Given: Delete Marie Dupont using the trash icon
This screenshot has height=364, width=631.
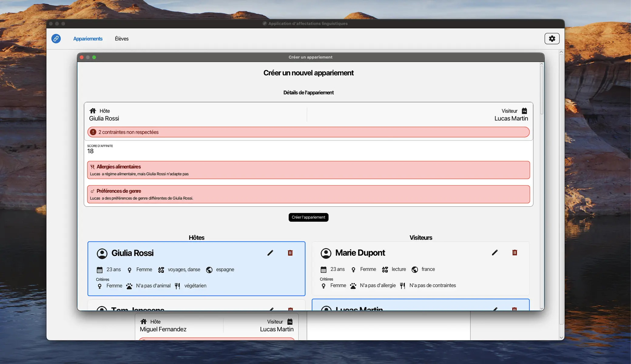Looking at the screenshot, I should click(514, 252).
